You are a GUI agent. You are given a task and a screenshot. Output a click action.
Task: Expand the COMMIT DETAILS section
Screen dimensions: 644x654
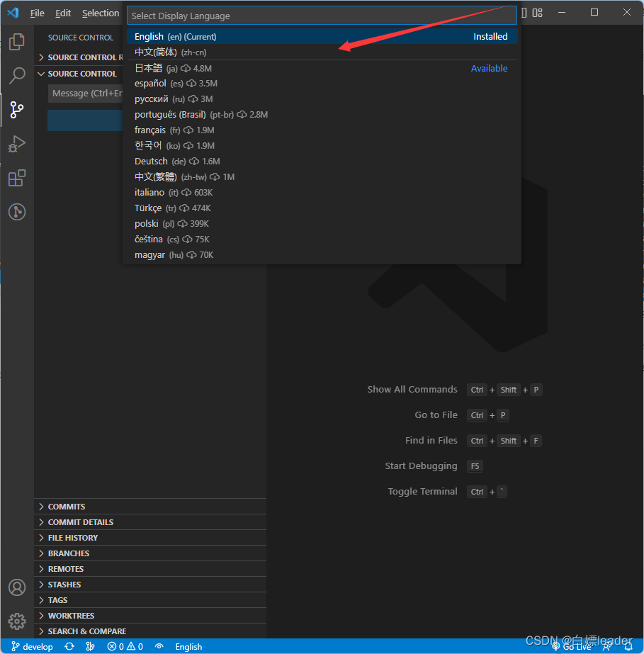[x=150, y=522]
